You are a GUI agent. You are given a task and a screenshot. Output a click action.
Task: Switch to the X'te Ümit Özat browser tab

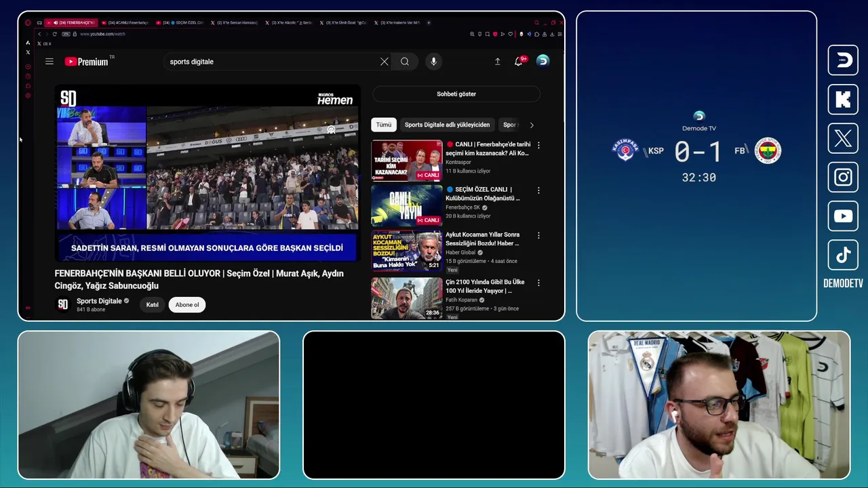pyautogui.click(x=344, y=22)
